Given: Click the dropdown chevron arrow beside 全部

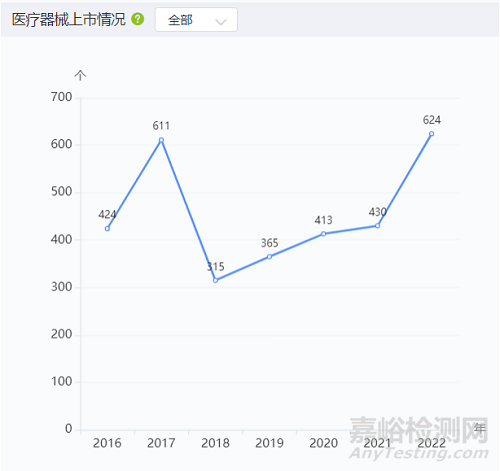Looking at the screenshot, I should pos(221,22).
